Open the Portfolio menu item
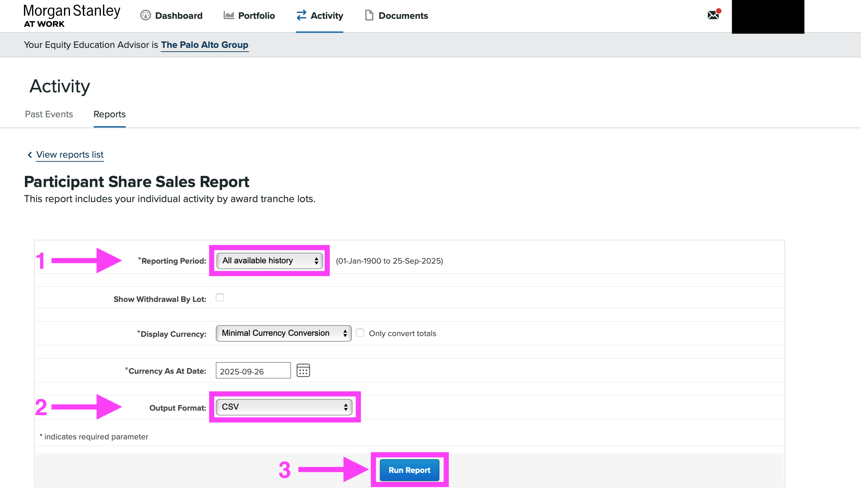The width and height of the screenshot is (861, 504). click(256, 15)
